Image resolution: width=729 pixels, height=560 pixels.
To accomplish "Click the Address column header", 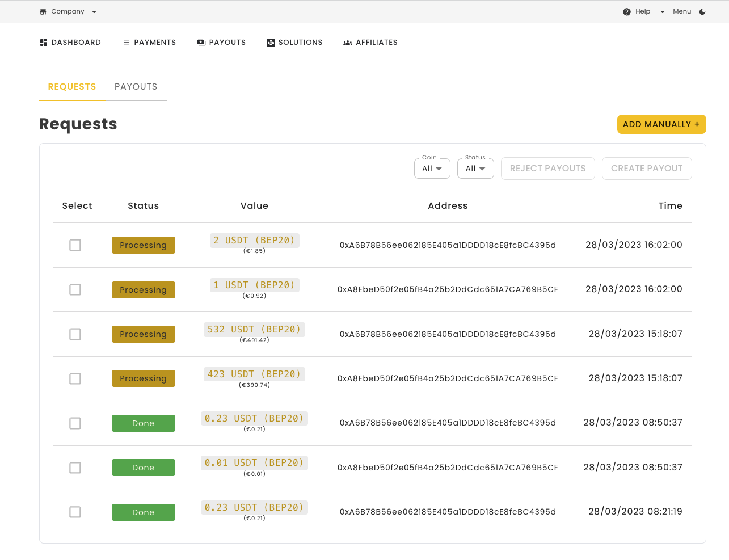I will (448, 206).
